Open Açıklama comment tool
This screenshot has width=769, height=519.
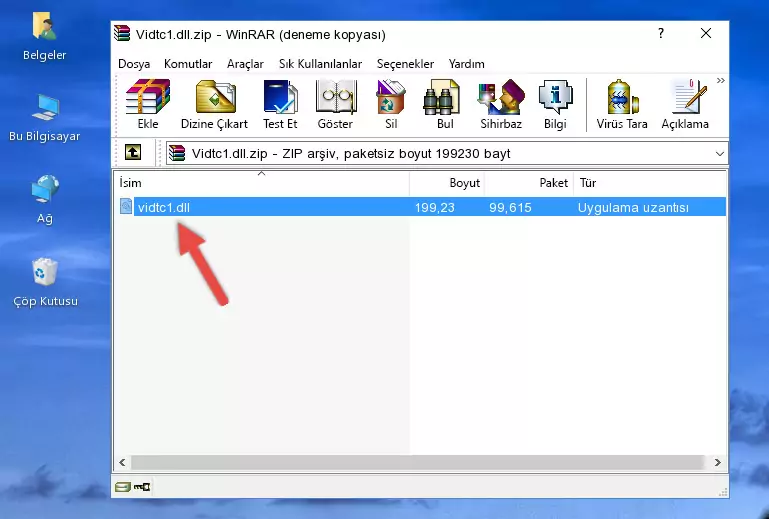click(685, 104)
